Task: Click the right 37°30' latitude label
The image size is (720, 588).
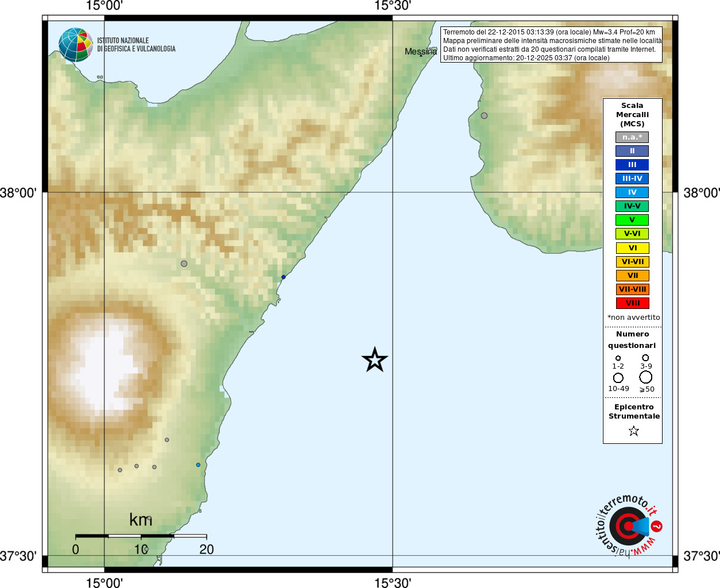Action: (x=702, y=556)
